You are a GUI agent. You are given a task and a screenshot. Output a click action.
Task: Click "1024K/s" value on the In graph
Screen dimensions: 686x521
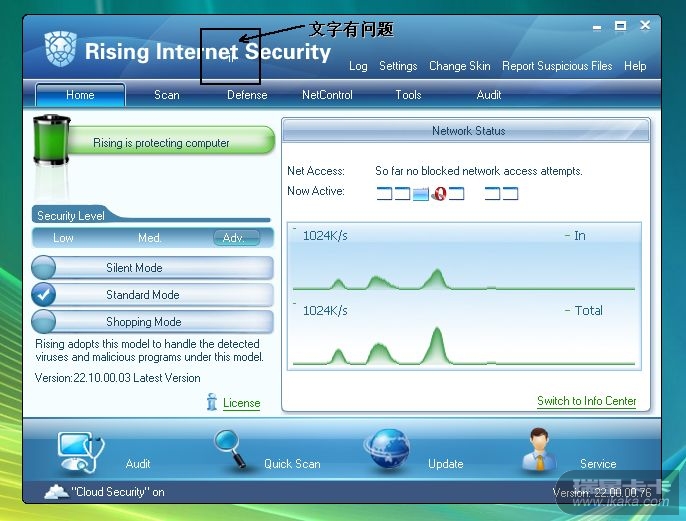(325, 236)
